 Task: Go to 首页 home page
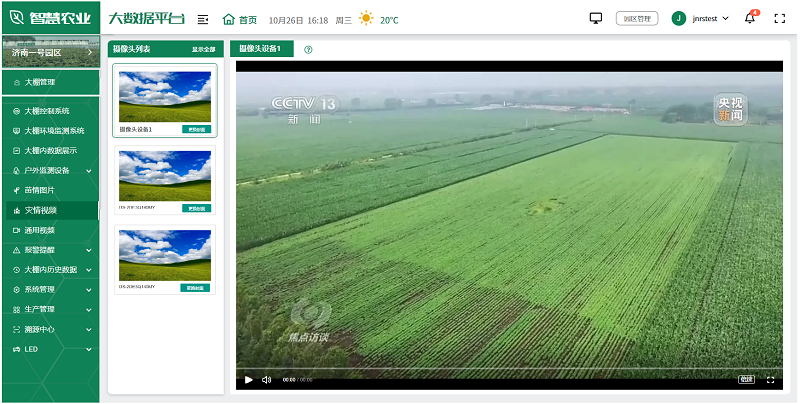pyautogui.click(x=240, y=20)
